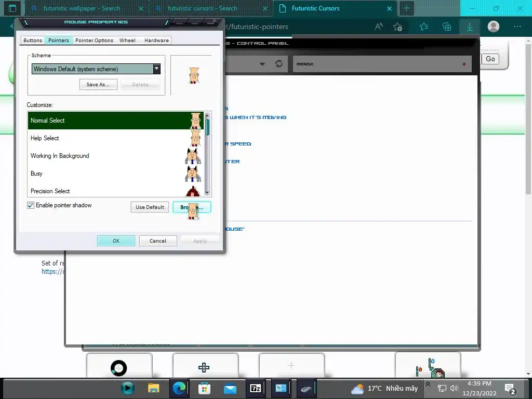
Task: Select the Busy pointer row
Action: (116, 174)
